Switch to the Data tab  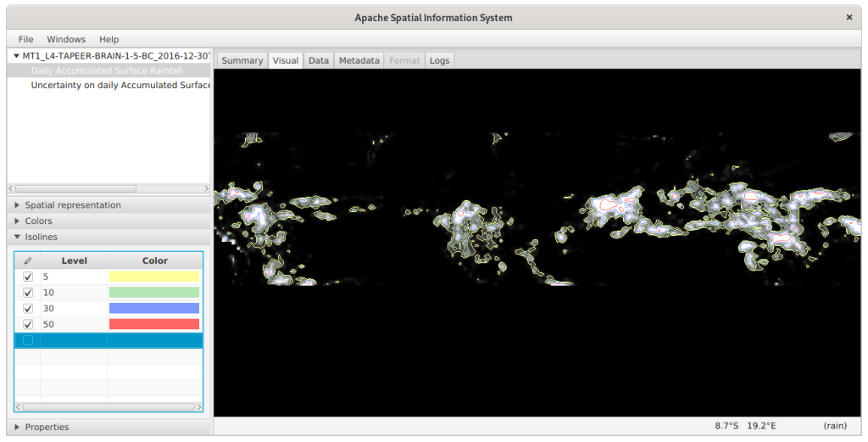[319, 60]
